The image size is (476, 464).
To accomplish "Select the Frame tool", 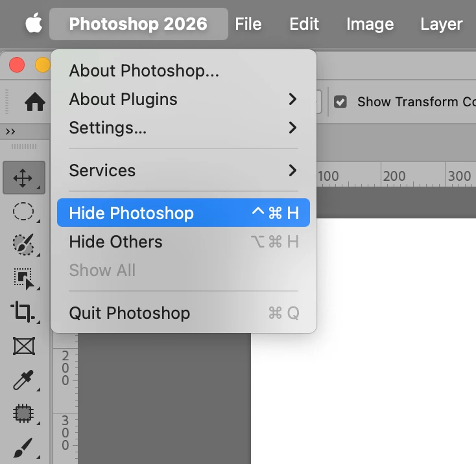I will coord(24,346).
